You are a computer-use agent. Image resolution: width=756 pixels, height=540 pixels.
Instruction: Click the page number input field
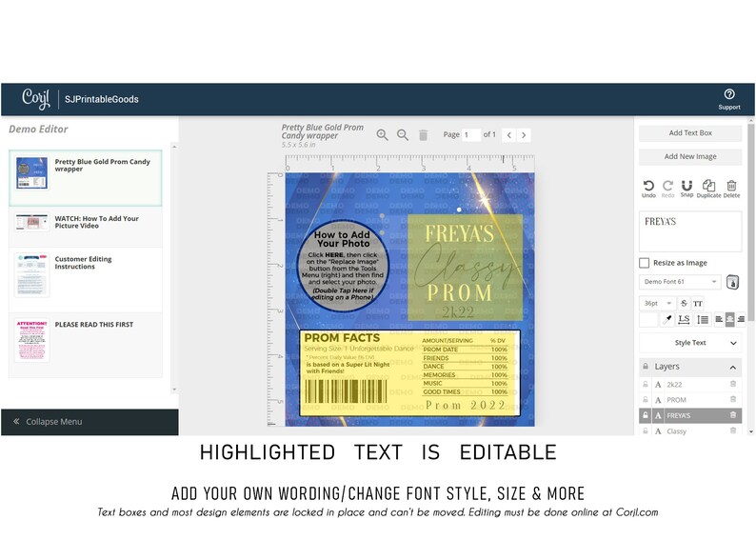(470, 135)
